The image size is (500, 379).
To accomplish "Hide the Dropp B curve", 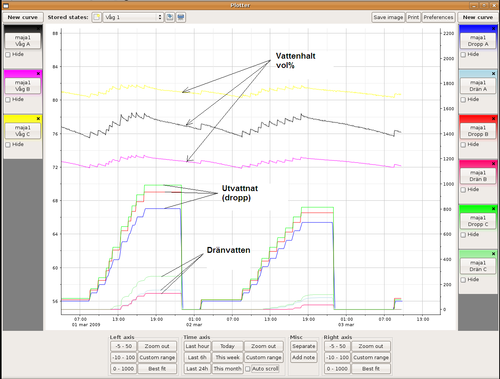I will (x=463, y=145).
